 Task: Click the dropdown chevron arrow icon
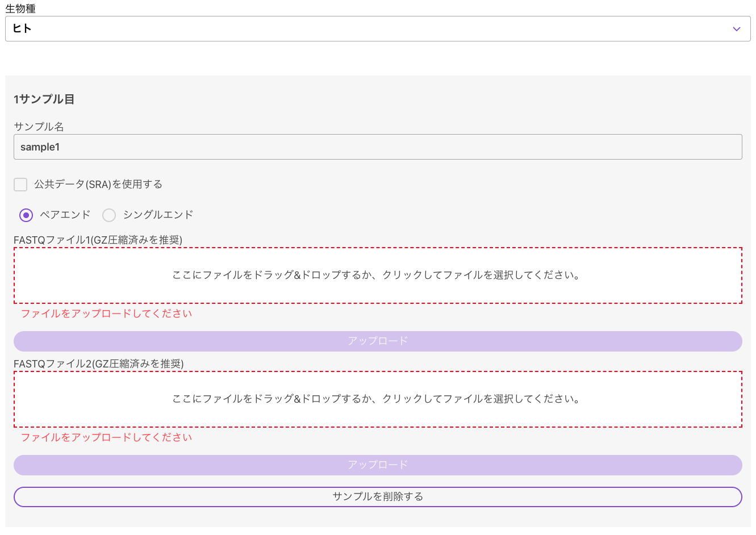pos(737,28)
